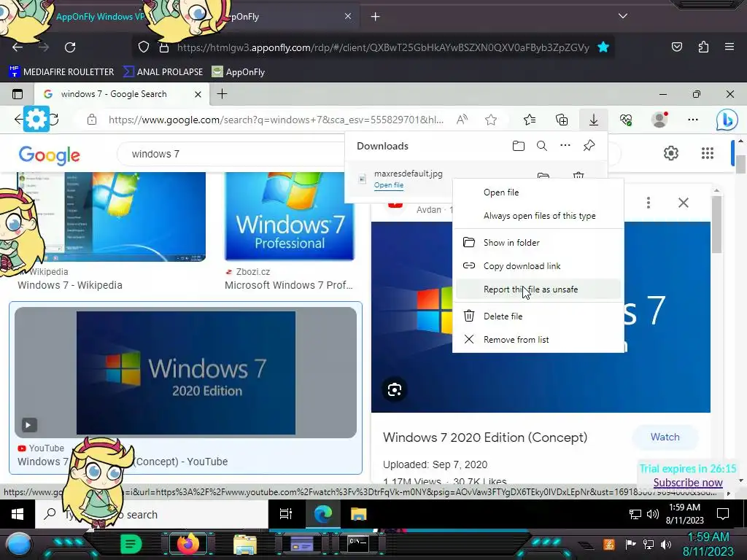Reload the outer Firefox page

[70, 47]
